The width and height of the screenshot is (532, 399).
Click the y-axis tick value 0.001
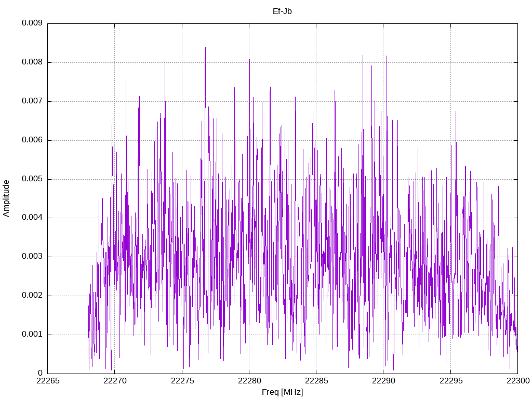tap(32, 335)
